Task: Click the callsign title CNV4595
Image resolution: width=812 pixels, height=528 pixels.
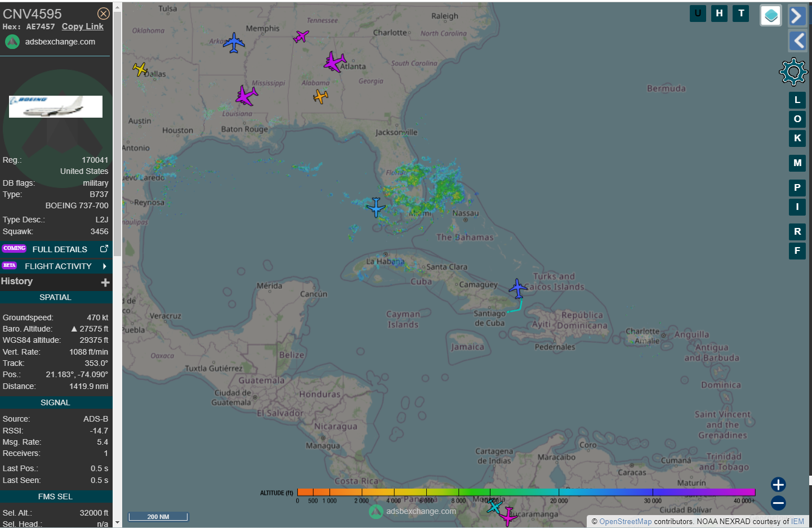Action: [32, 14]
